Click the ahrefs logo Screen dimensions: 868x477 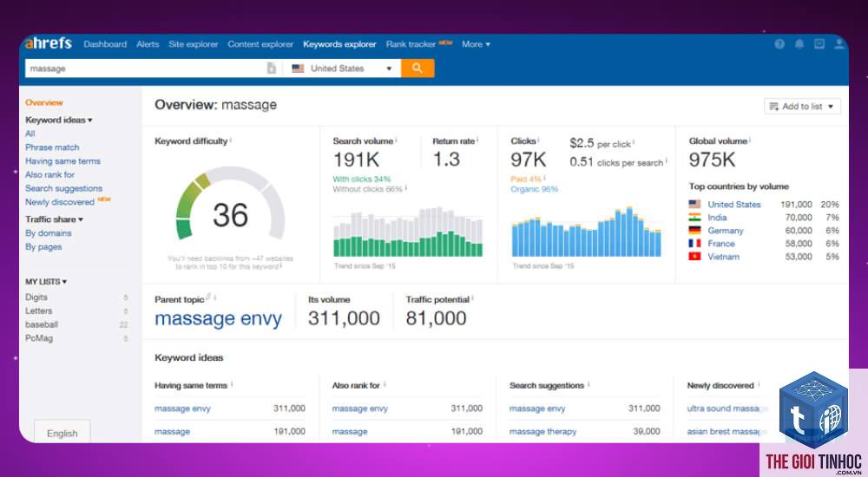click(x=48, y=43)
